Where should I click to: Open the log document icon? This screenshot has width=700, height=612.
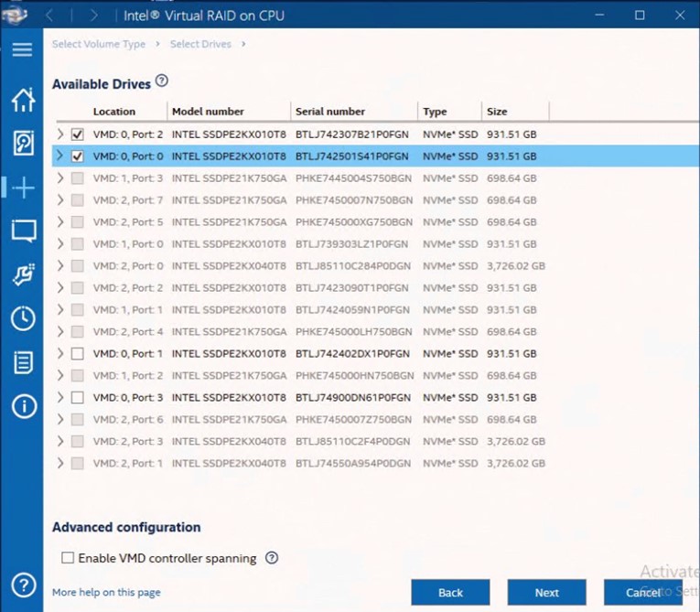(x=23, y=362)
